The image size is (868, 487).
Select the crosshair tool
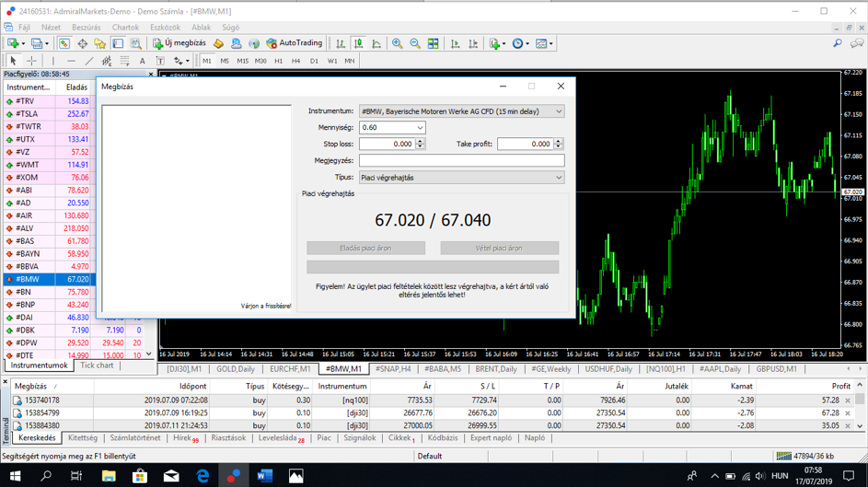click(31, 61)
